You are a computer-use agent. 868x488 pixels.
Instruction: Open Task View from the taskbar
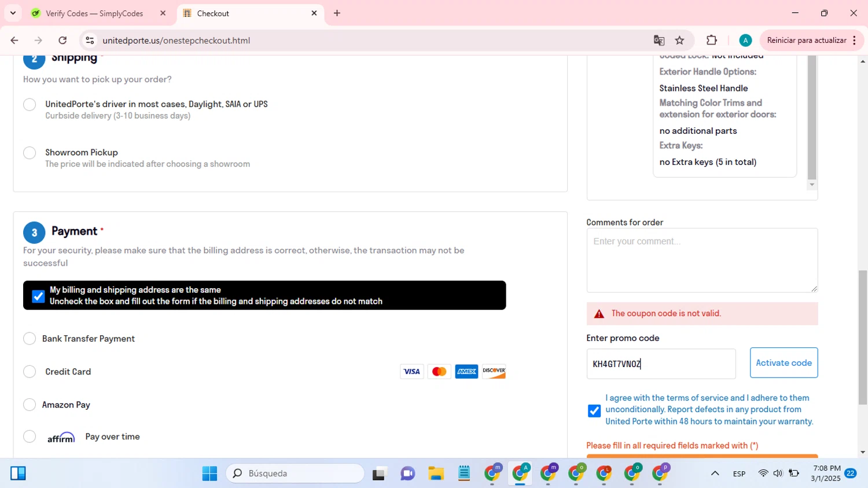coord(379,474)
